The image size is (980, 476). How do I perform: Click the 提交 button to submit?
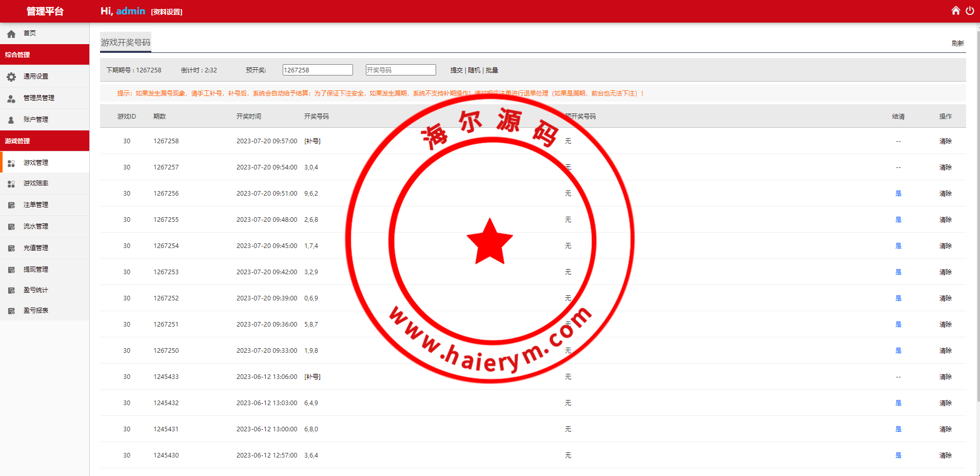pyautogui.click(x=456, y=70)
